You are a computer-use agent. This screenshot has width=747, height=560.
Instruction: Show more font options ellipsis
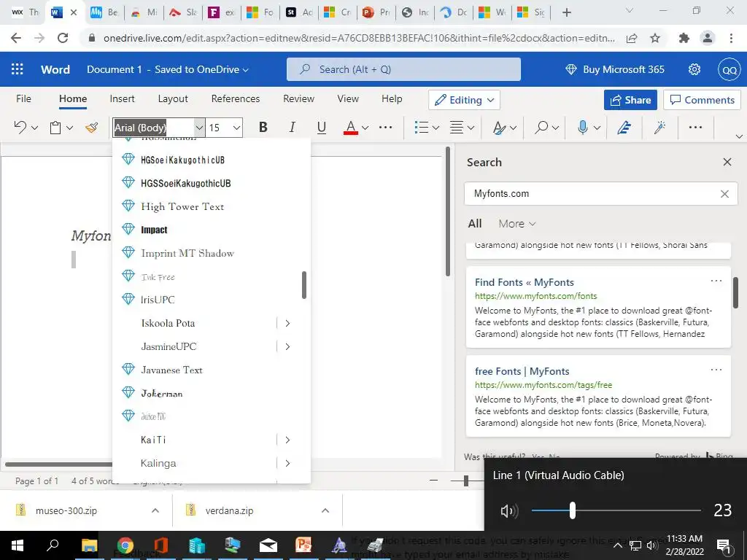tap(385, 127)
